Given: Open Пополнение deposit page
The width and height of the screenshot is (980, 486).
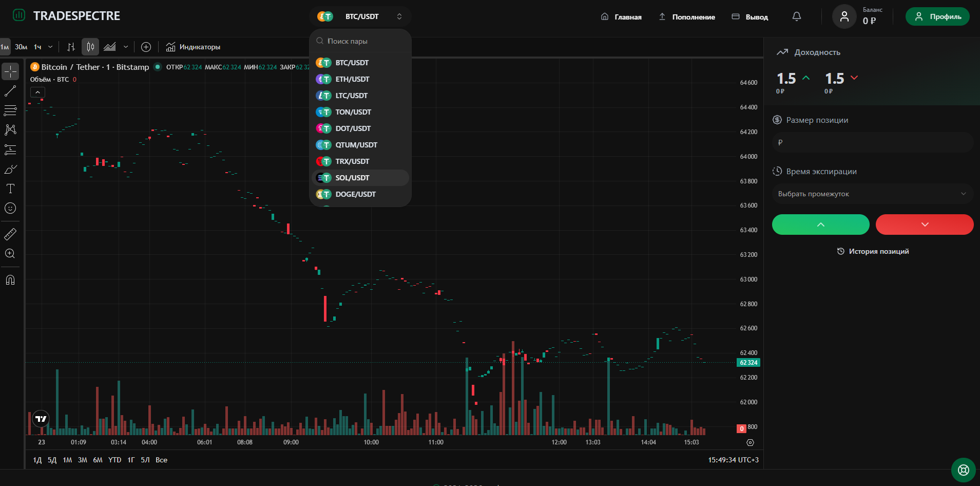Looking at the screenshot, I should (687, 17).
